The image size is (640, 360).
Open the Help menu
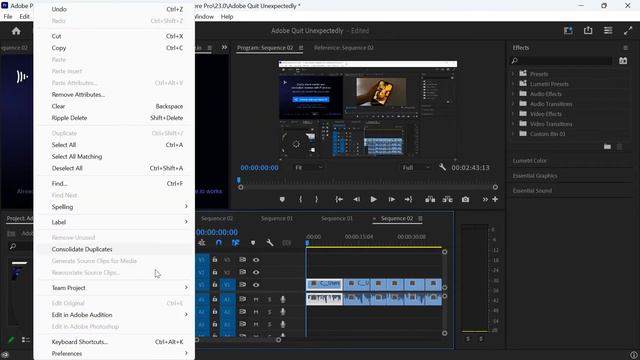227,17
